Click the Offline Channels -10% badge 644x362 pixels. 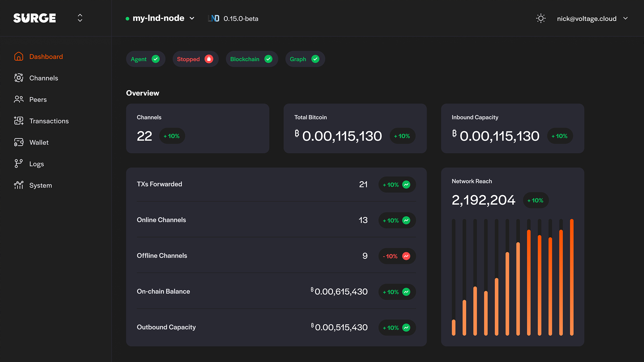397,256
